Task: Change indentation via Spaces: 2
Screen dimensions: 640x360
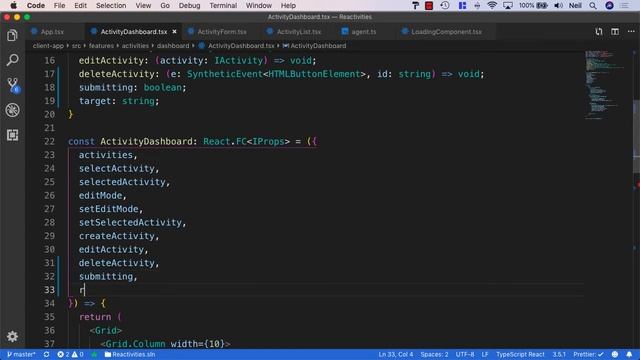Action: pos(434,354)
